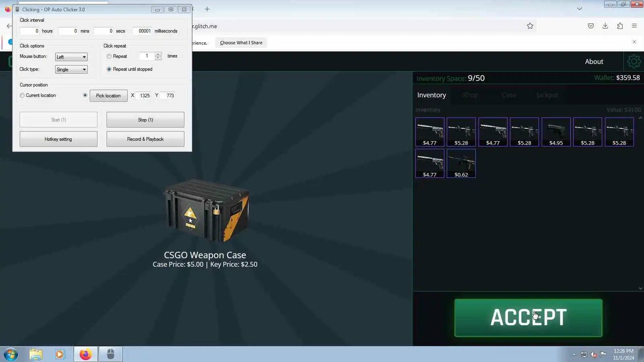Viewport: 644px width, 362px height.
Task: Open Windows Explorer from the taskbar
Action: pos(36,354)
